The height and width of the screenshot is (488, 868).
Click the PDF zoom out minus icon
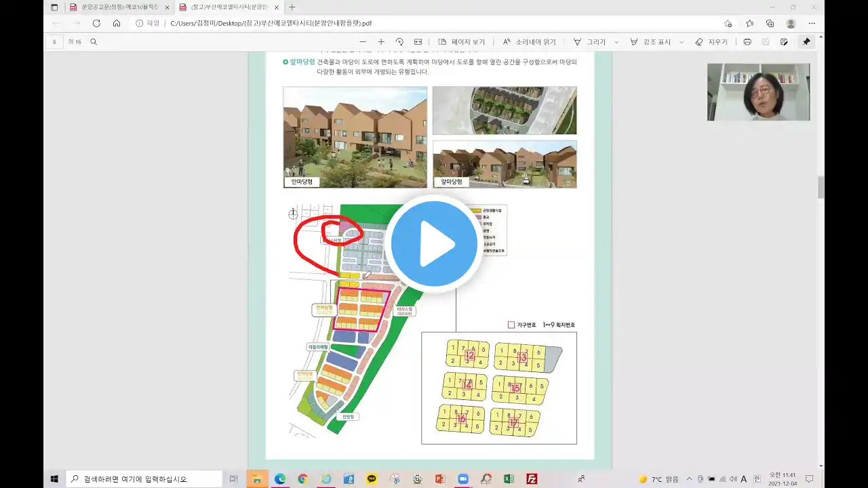(x=363, y=42)
